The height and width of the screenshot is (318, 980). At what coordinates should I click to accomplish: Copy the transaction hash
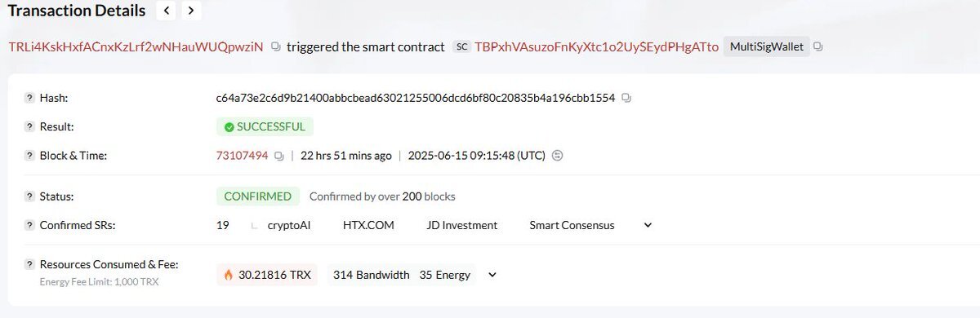point(626,98)
